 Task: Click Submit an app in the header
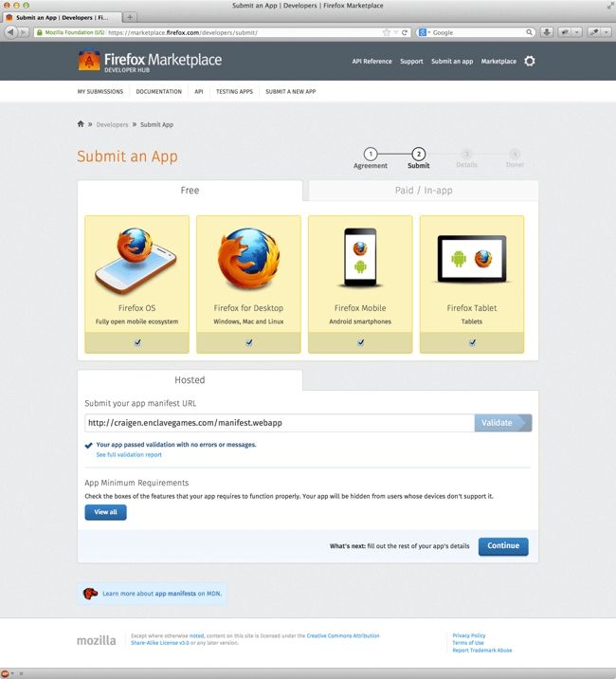point(452,61)
